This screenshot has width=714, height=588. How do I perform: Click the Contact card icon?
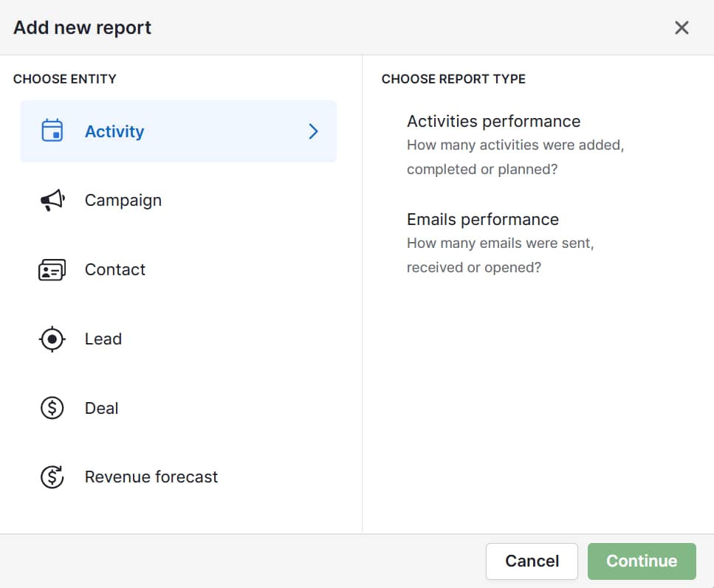click(x=52, y=269)
